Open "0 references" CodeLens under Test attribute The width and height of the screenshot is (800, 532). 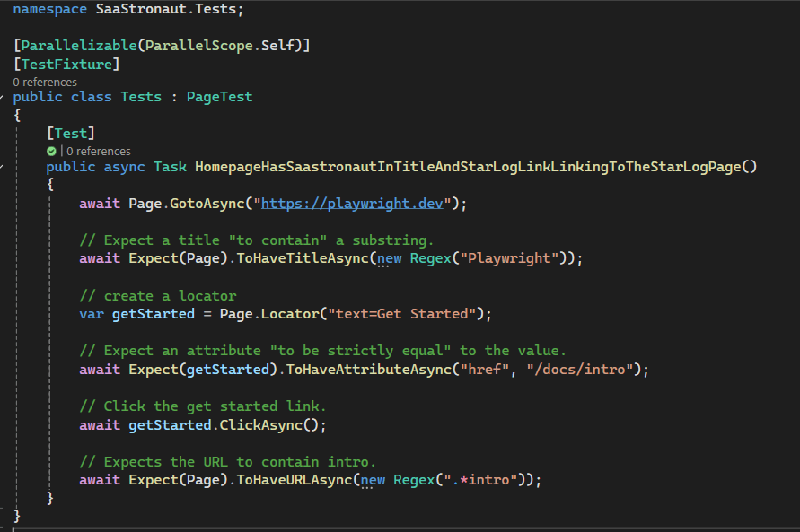99,152
